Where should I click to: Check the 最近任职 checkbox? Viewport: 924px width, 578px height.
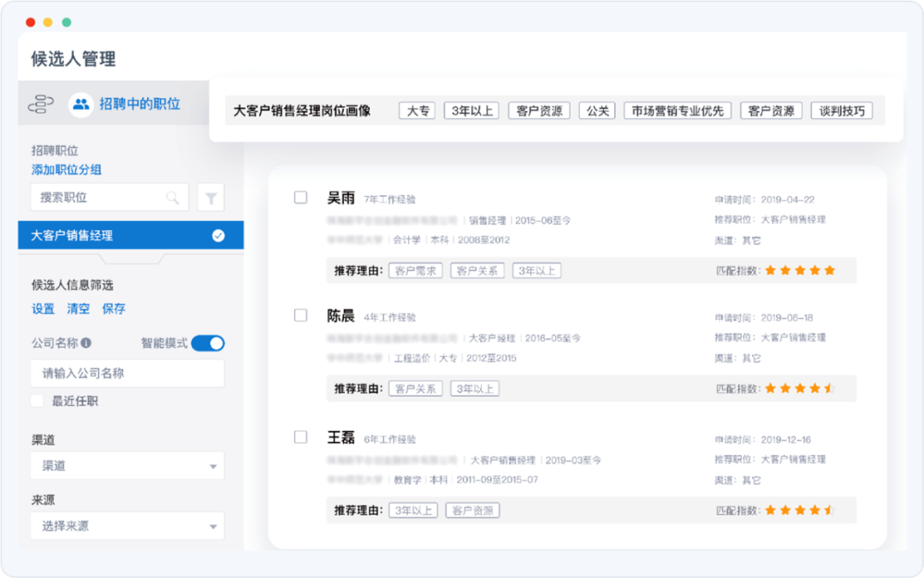point(38,401)
